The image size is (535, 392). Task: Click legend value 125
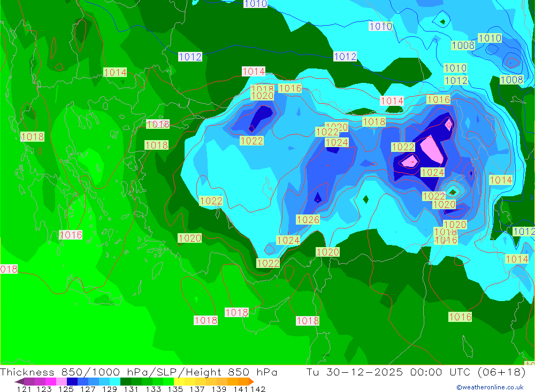pyautogui.click(x=66, y=389)
